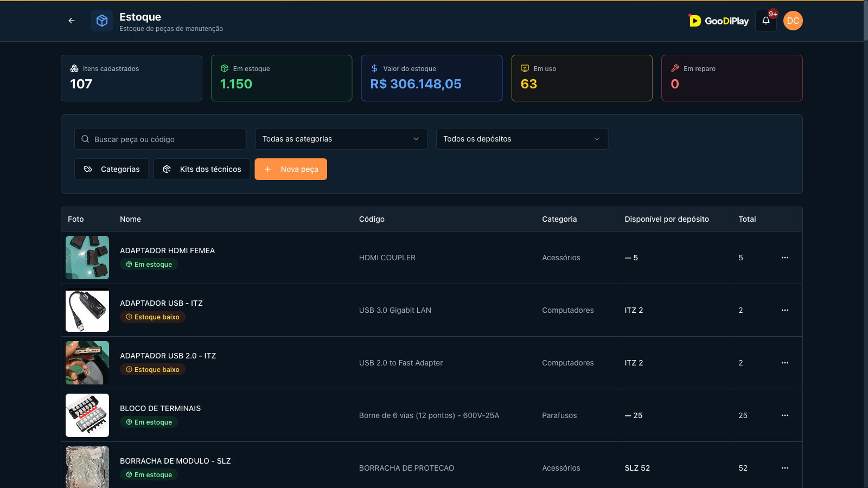Open the ADAPTADOR HDMI FEMEA photo
Image resolution: width=868 pixels, height=488 pixels.
coord(87,258)
